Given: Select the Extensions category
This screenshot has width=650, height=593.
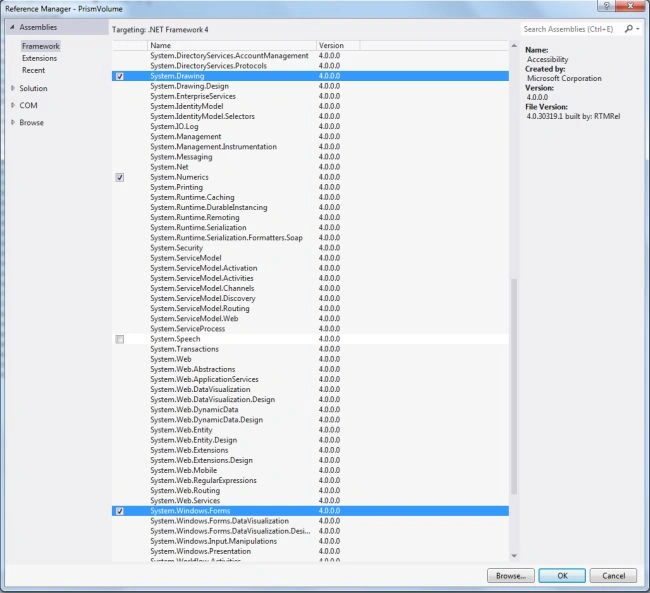Looking at the screenshot, I should pos(39,58).
